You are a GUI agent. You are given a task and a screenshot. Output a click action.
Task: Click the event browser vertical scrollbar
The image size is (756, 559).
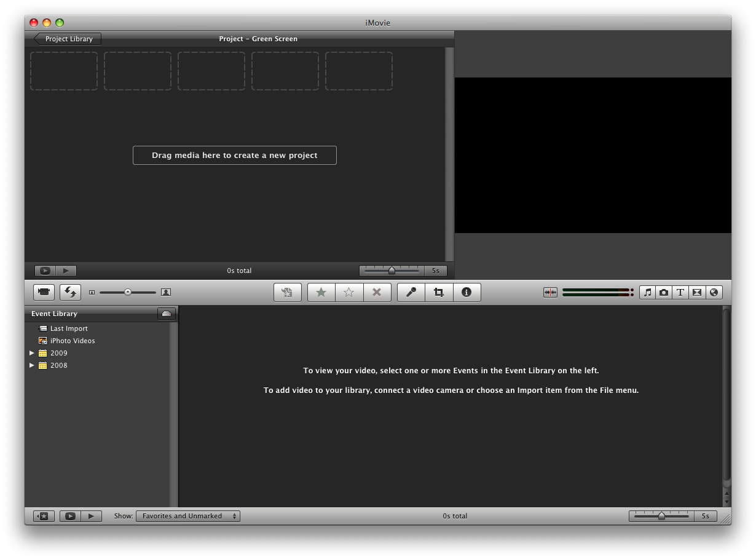coord(726,394)
